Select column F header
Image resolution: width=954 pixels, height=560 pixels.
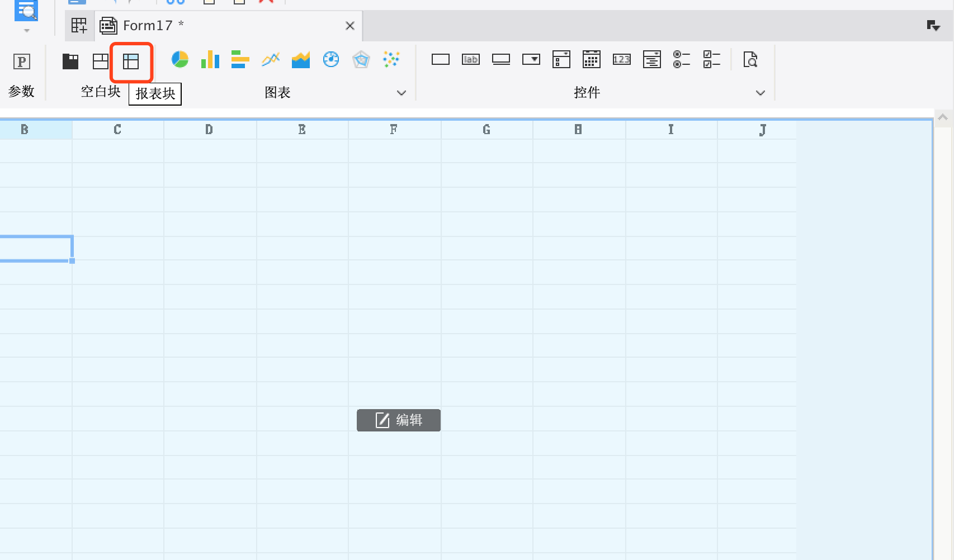coord(395,130)
